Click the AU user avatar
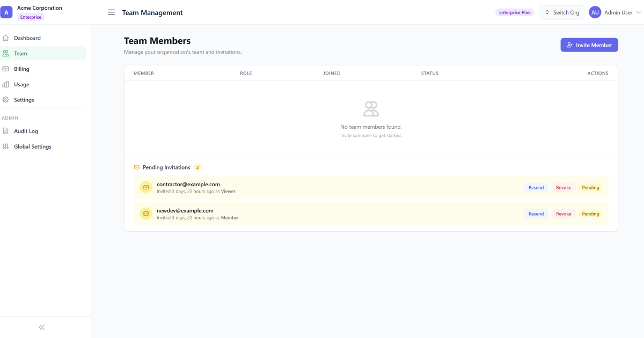644x338 pixels. pos(595,12)
